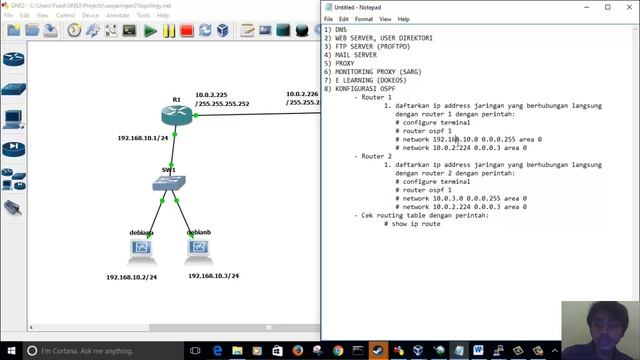Click the '8) KONFIGURASI OSPF' line in Notepad
The image size is (640, 360).
360,89
